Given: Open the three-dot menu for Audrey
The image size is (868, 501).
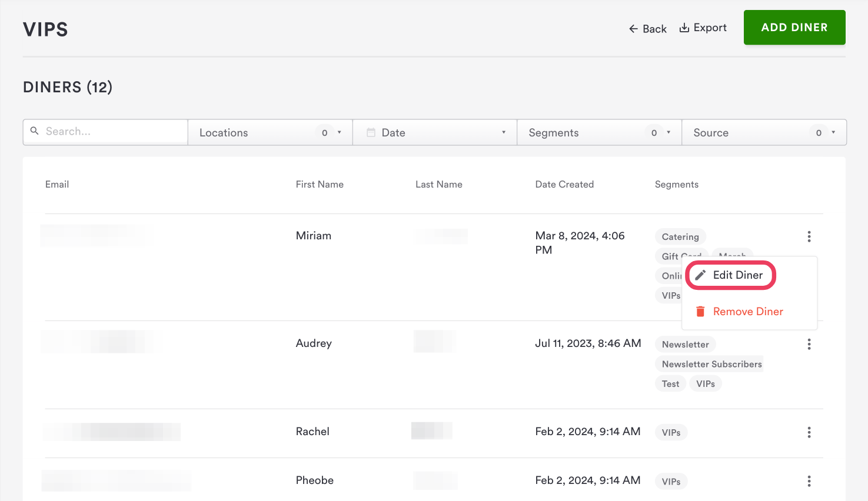Looking at the screenshot, I should (x=809, y=344).
